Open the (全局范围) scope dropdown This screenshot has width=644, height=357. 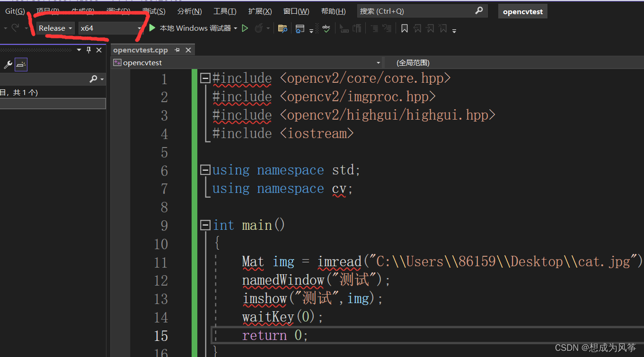point(513,62)
